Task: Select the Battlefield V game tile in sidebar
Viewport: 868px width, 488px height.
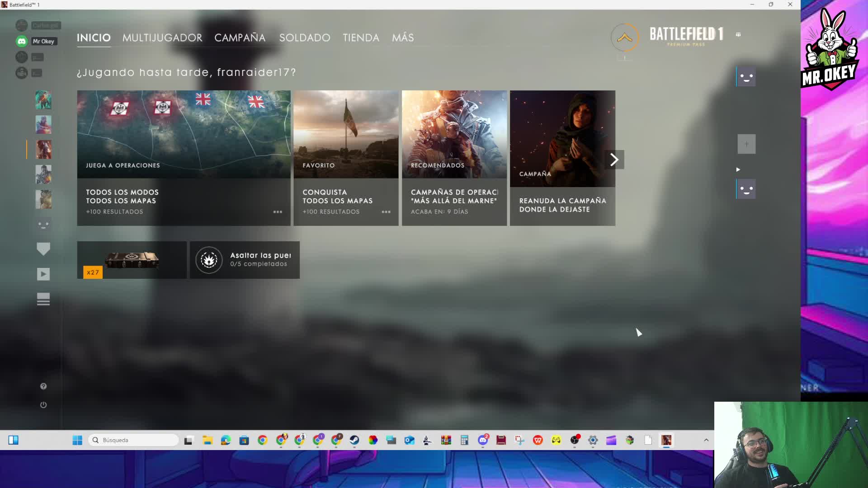Action: point(43,125)
